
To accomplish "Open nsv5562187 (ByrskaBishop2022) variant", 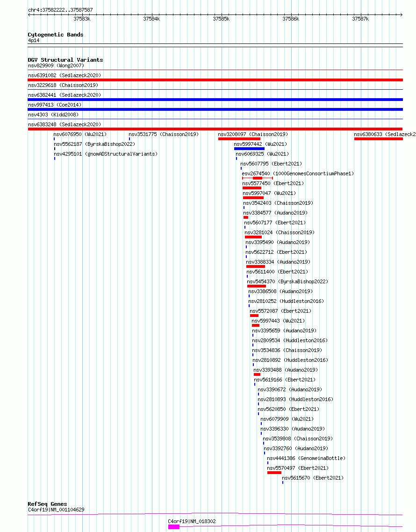I will (x=94, y=144).
